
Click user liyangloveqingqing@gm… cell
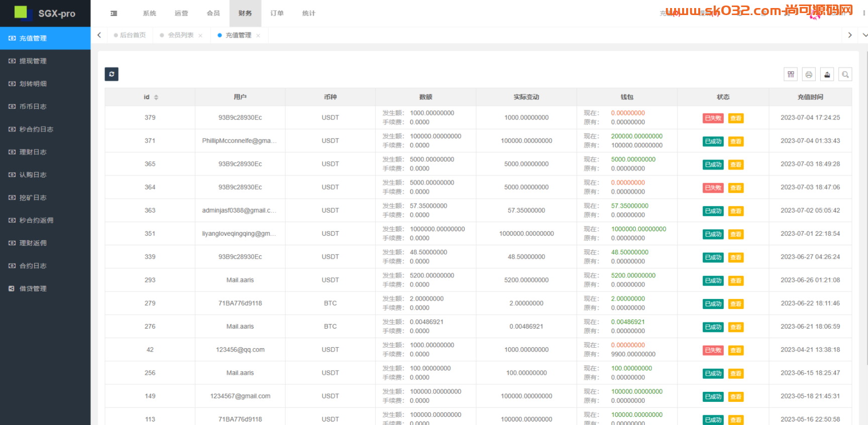tap(240, 234)
